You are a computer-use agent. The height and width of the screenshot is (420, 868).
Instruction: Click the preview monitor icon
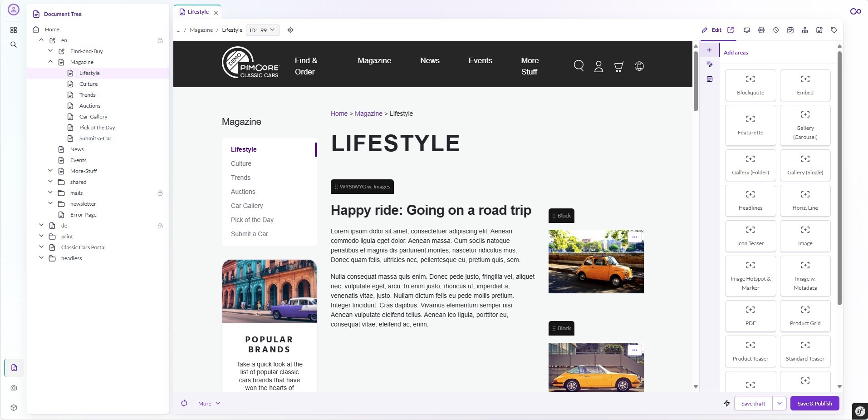click(747, 30)
